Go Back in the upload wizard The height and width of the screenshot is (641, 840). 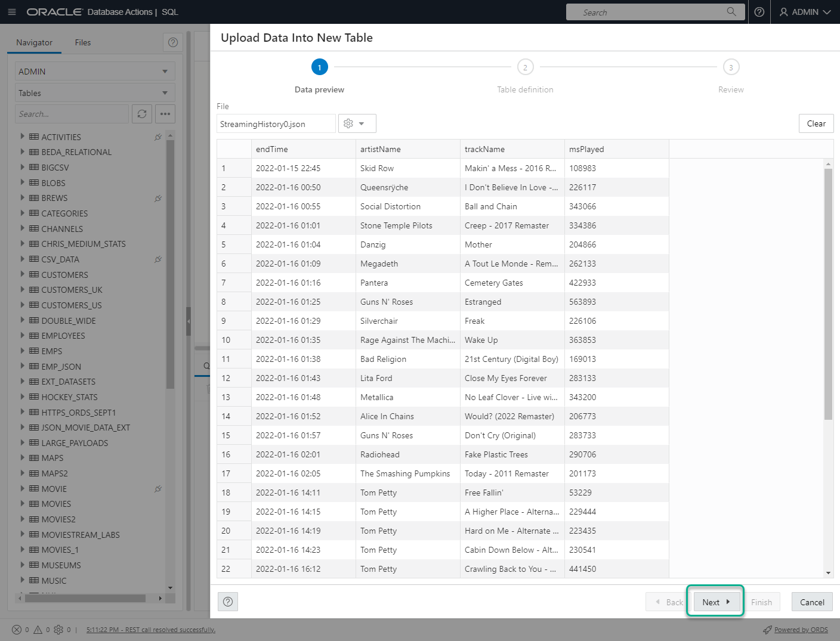pyautogui.click(x=668, y=602)
